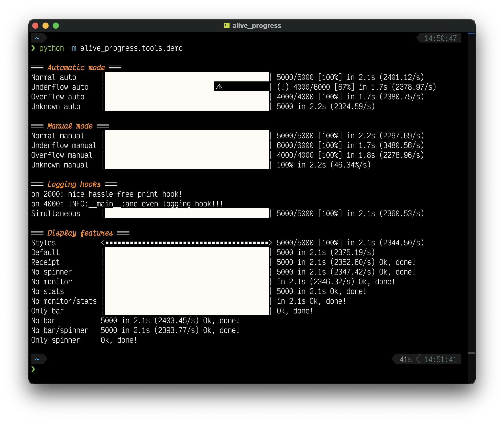Click the Overflow manual label
The height and width of the screenshot is (422, 504).
point(62,155)
